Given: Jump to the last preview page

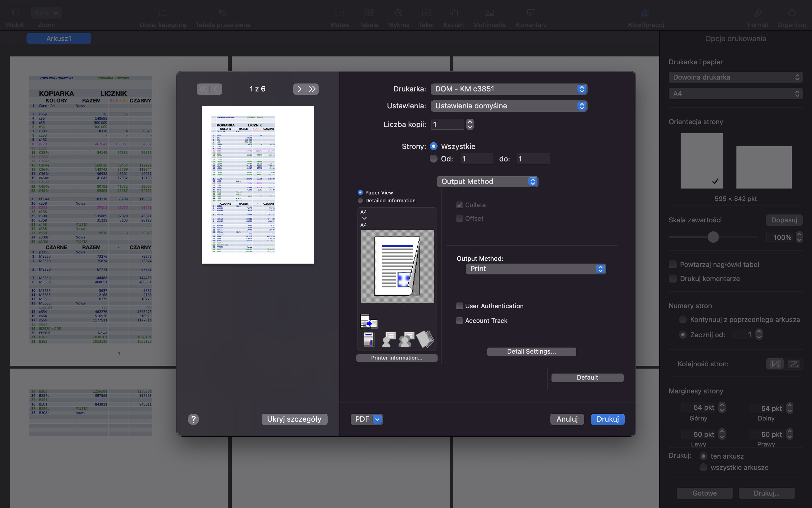Looking at the screenshot, I should [x=312, y=89].
